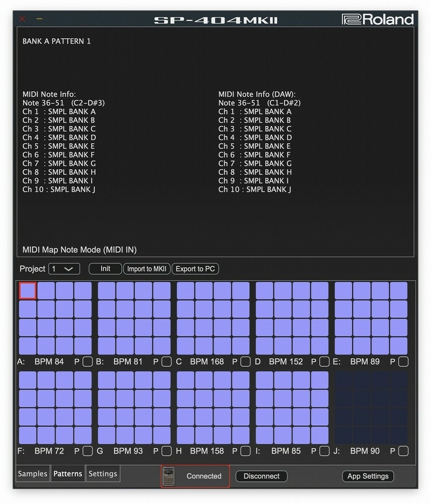Click the Import to MKII button

(x=147, y=269)
